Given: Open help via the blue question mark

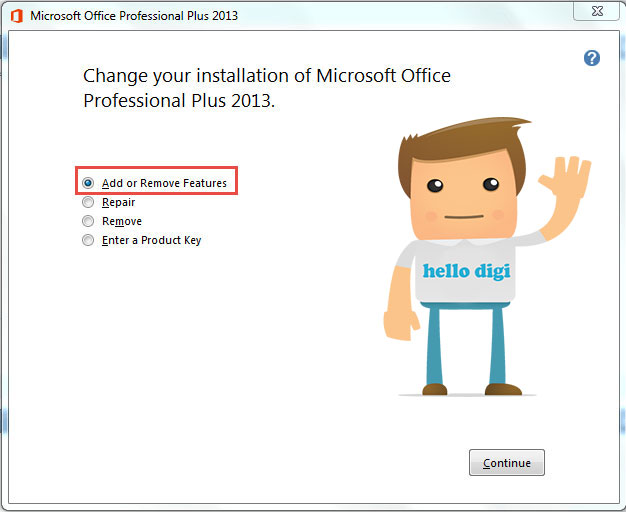Looking at the screenshot, I should point(591,59).
